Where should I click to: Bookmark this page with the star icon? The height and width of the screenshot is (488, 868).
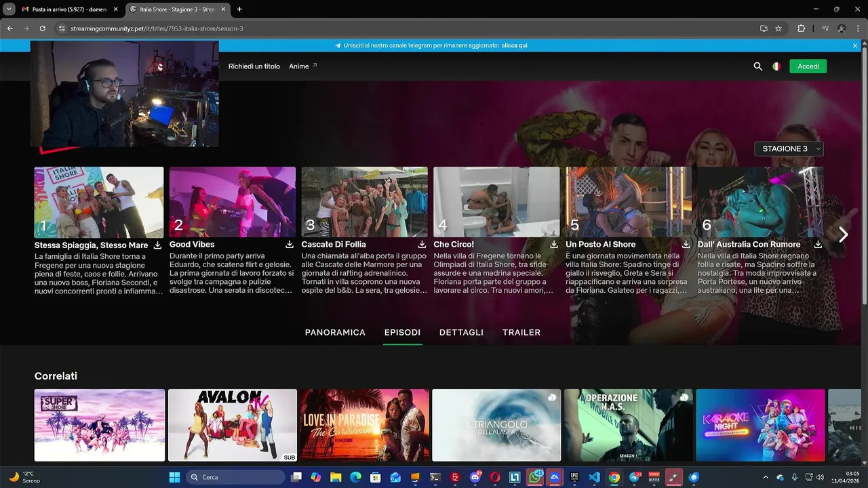(778, 28)
